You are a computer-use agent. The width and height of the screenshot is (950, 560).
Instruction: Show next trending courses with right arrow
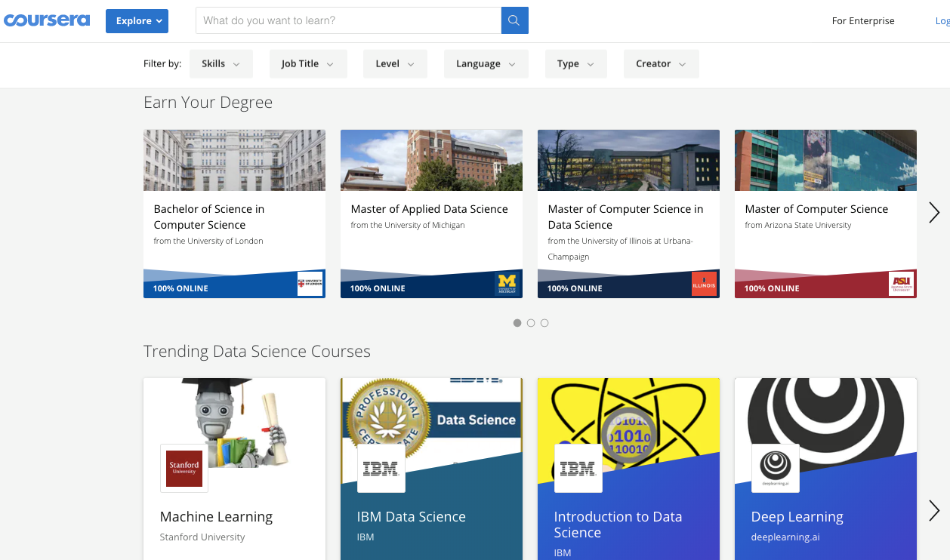coord(934,511)
